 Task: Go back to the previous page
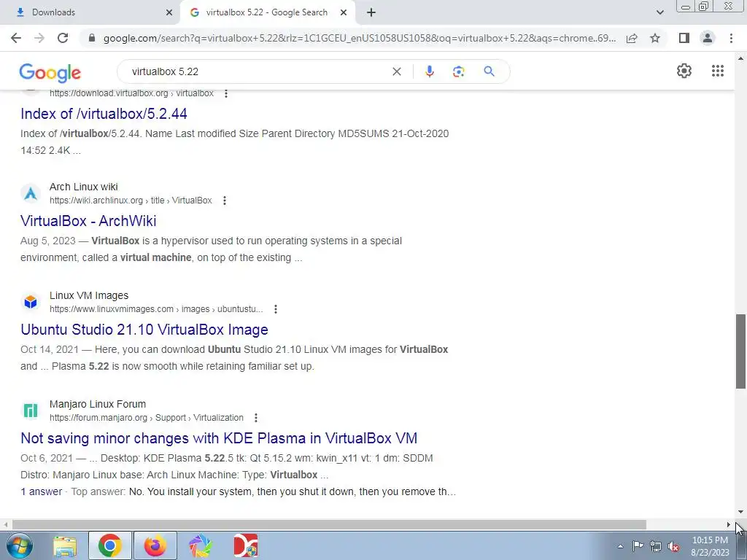click(x=16, y=38)
